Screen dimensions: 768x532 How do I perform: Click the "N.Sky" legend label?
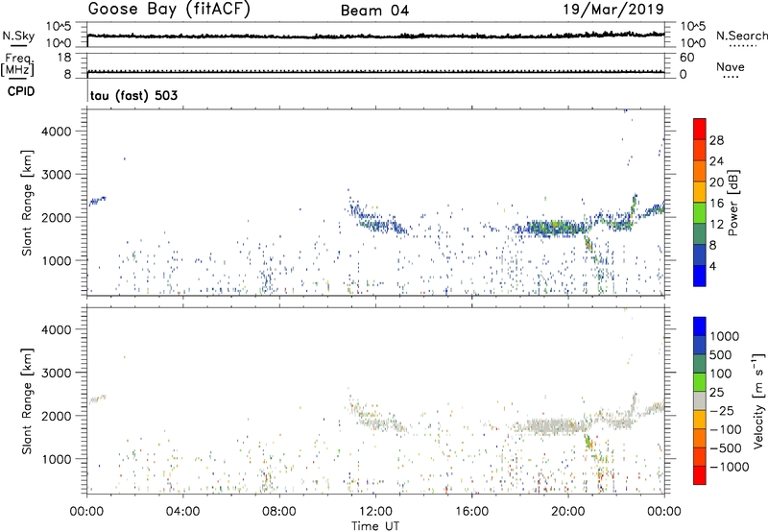[18, 36]
